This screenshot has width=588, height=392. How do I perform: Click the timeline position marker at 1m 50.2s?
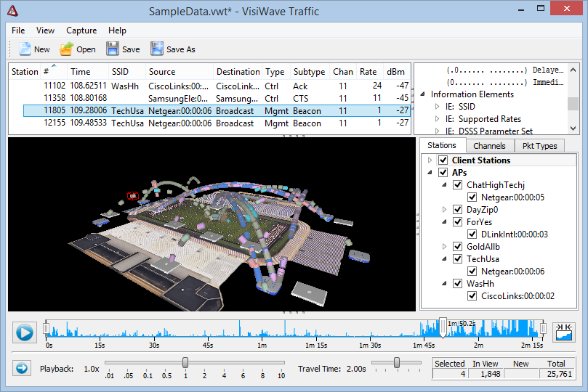[443, 327]
